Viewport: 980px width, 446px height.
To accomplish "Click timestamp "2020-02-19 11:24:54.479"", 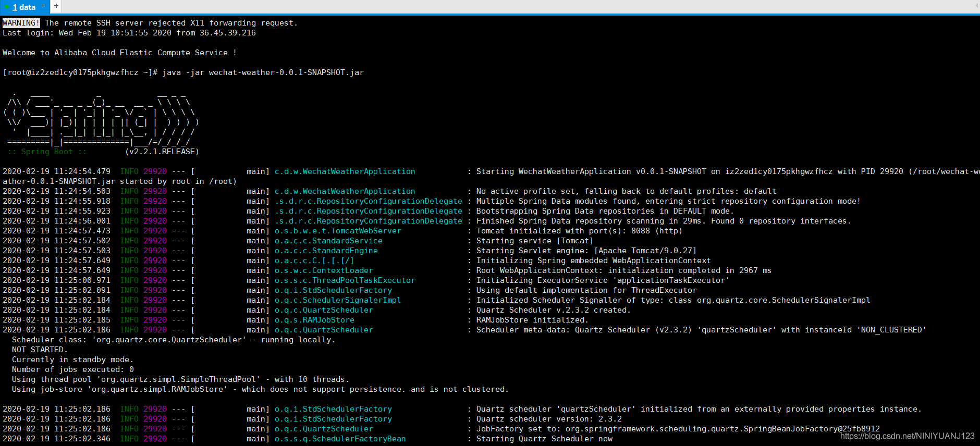I will click(56, 171).
